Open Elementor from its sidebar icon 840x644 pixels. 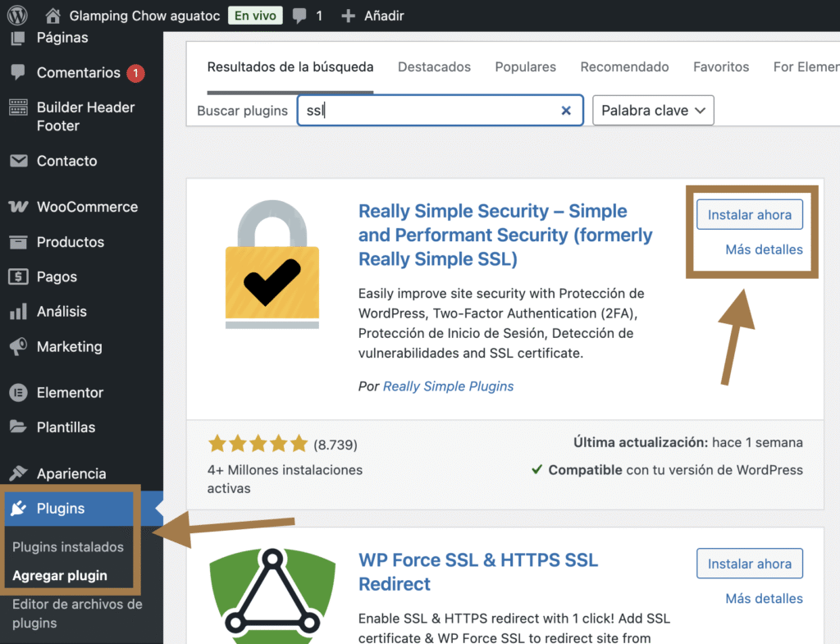[x=17, y=392]
